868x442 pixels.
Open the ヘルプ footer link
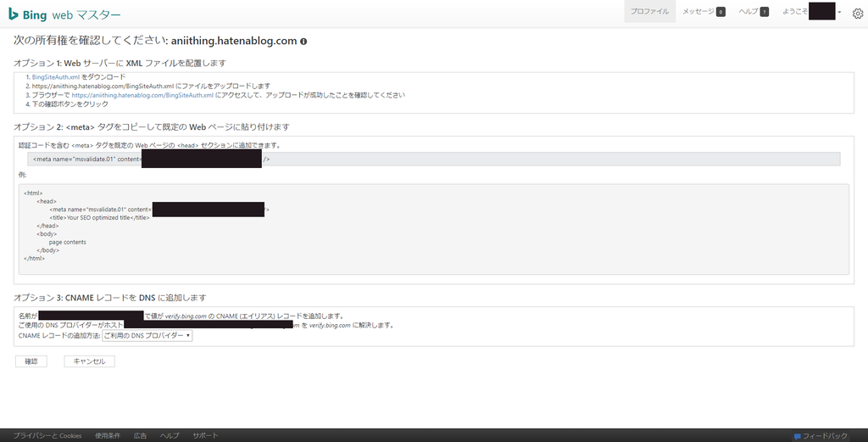[170, 436]
